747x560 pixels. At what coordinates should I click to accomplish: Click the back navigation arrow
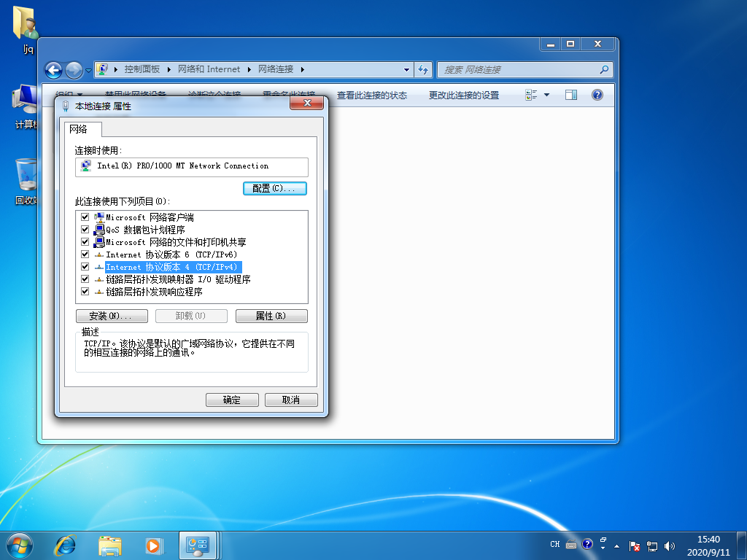[x=53, y=69]
